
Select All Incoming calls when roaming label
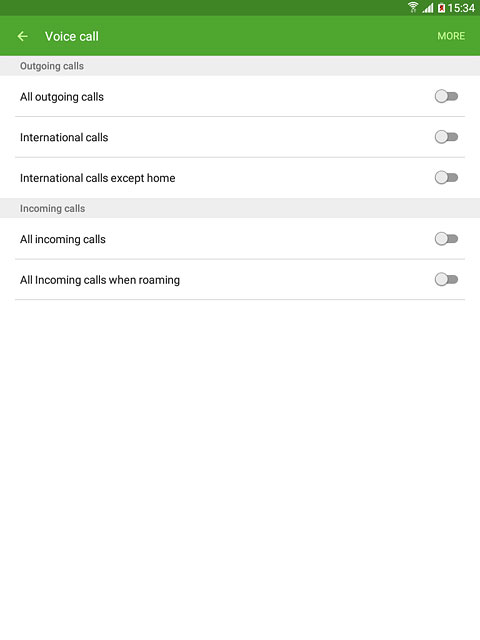[100, 280]
